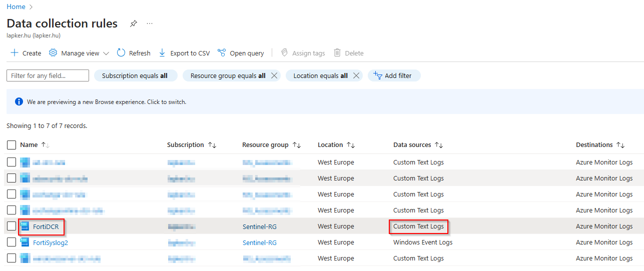Click Export to CSV download icon
Viewport: 644px width, 271px height.
click(162, 53)
